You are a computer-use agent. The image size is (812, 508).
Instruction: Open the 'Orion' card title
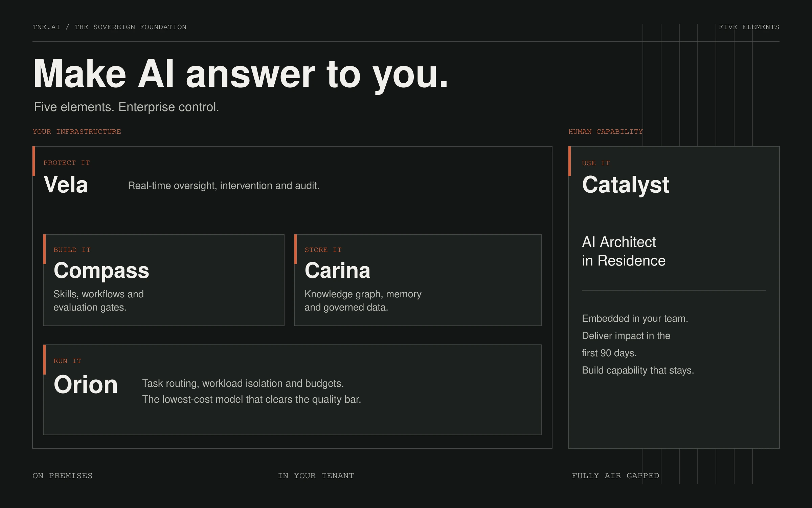coord(86,385)
